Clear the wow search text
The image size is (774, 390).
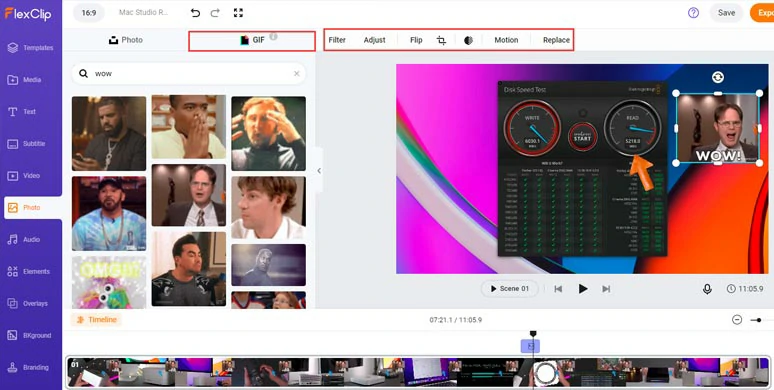pyautogui.click(x=297, y=74)
